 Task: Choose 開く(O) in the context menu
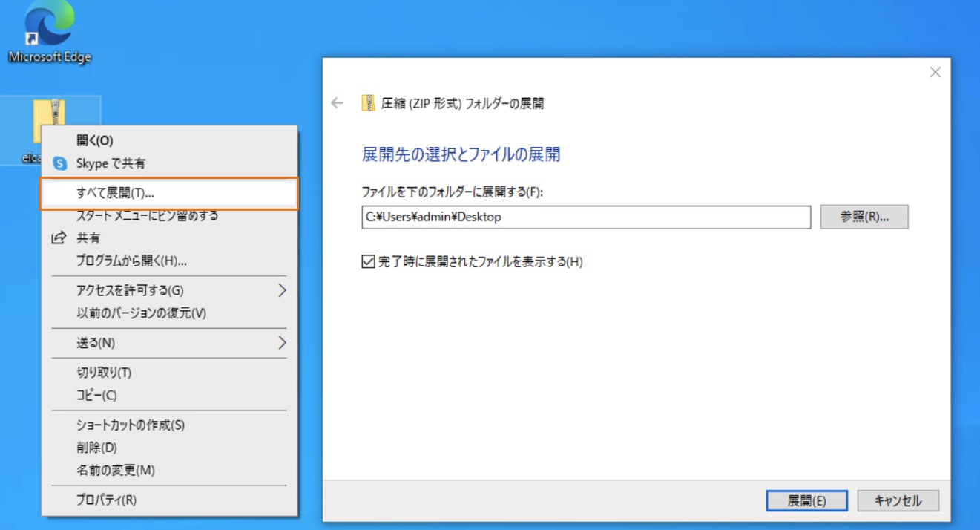[x=95, y=140]
